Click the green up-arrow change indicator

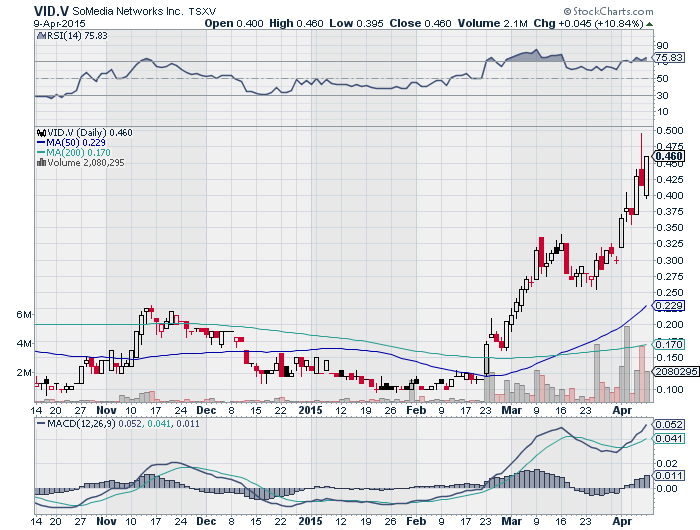(x=649, y=24)
